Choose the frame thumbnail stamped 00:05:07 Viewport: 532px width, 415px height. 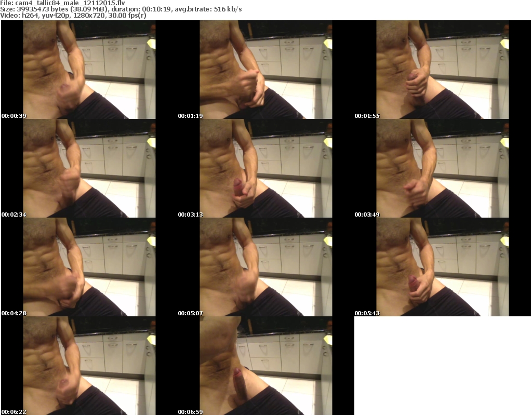(266, 267)
